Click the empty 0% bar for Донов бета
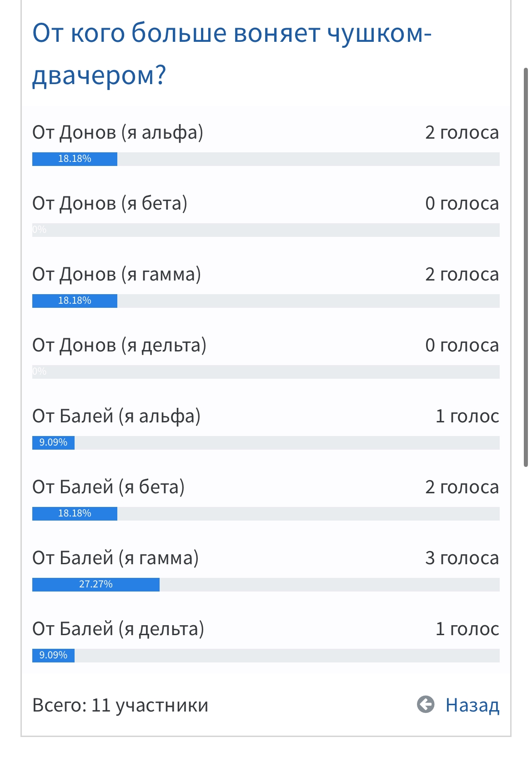 point(266,230)
